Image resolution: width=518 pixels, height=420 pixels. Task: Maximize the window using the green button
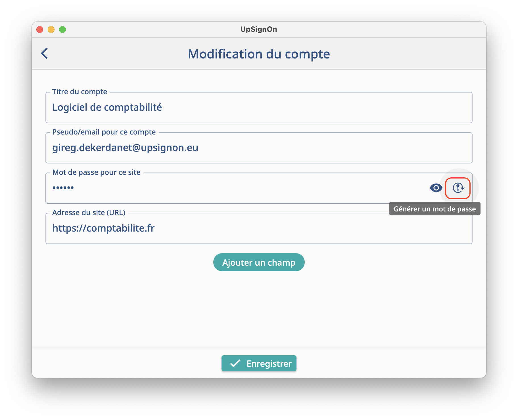(x=62, y=30)
